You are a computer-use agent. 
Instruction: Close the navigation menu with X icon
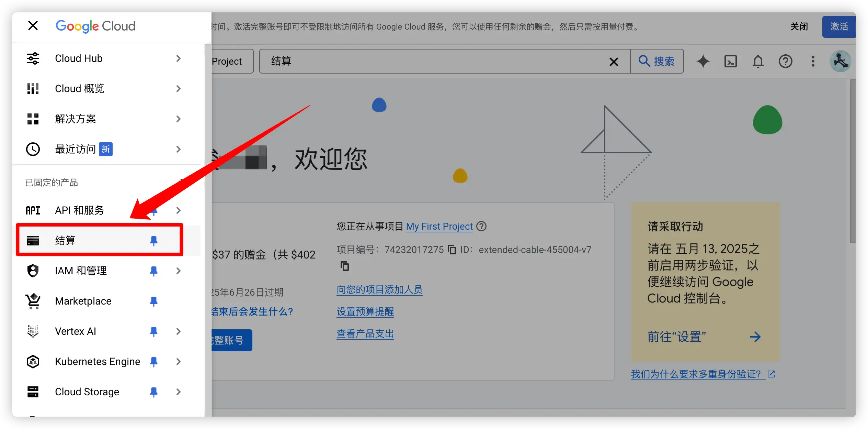pyautogui.click(x=33, y=26)
